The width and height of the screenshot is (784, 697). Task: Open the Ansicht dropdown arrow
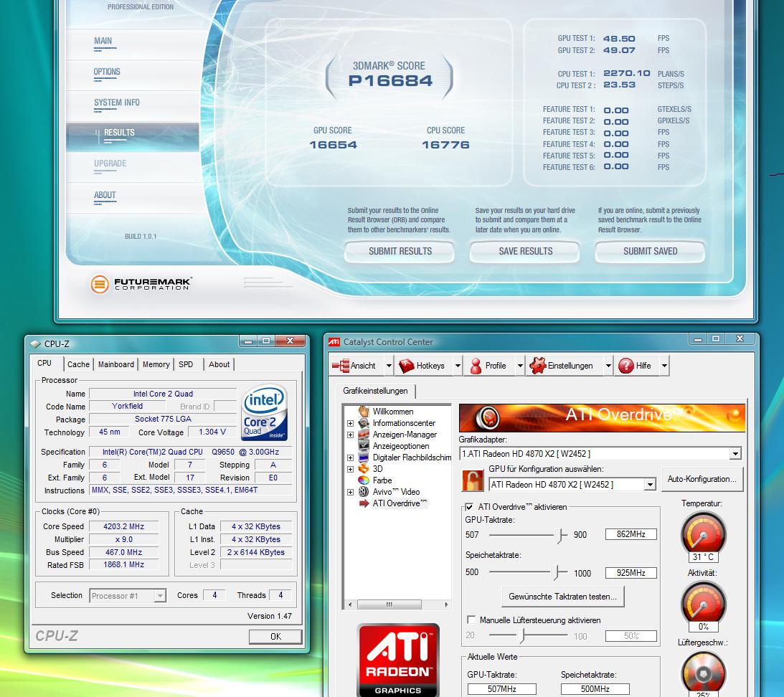point(389,366)
